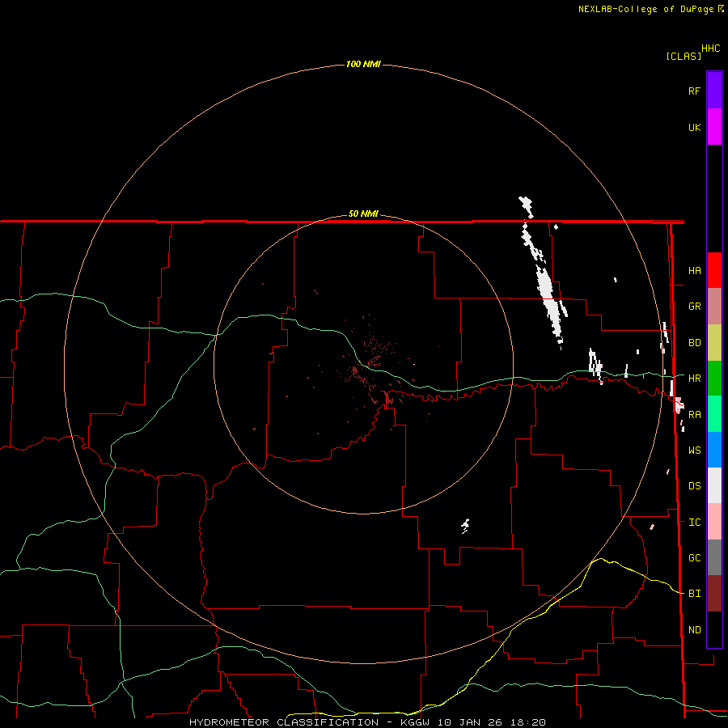The height and width of the screenshot is (728, 728).
Task: Click the UK magenta legend swatch
Action: click(x=714, y=127)
